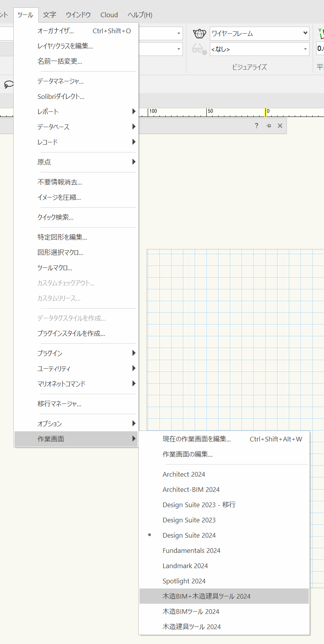Image resolution: width=324 pixels, height=644 pixels.
Task: Choose Solibriダイレクト... menu item
Action: coord(76,97)
